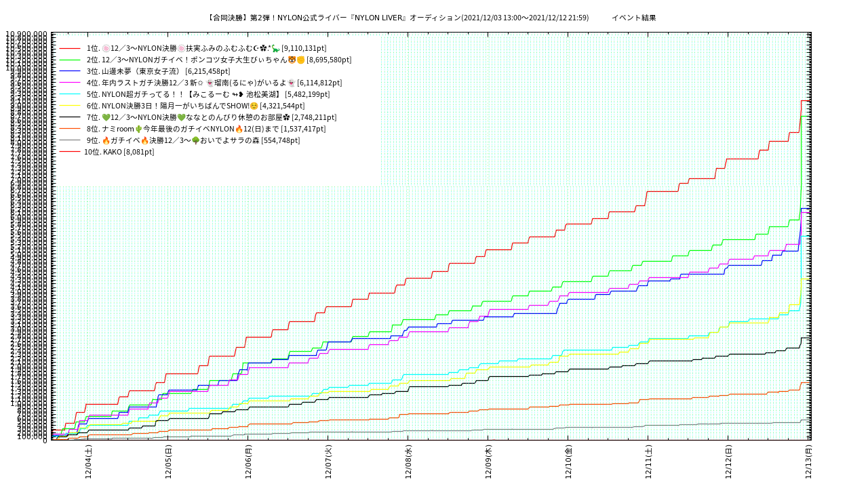Click the tree emoji in 9位 entry
Image resolution: width=868 pixels, height=488 pixels.
[195, 140]
